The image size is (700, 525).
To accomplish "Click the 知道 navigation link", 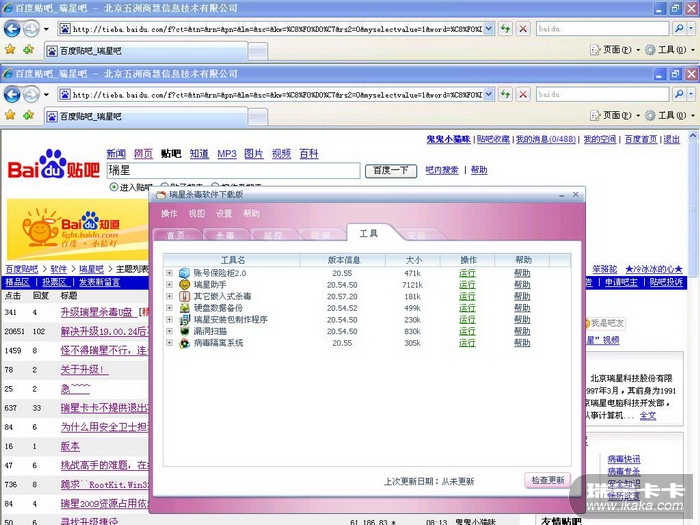I will tap(199, 154).
